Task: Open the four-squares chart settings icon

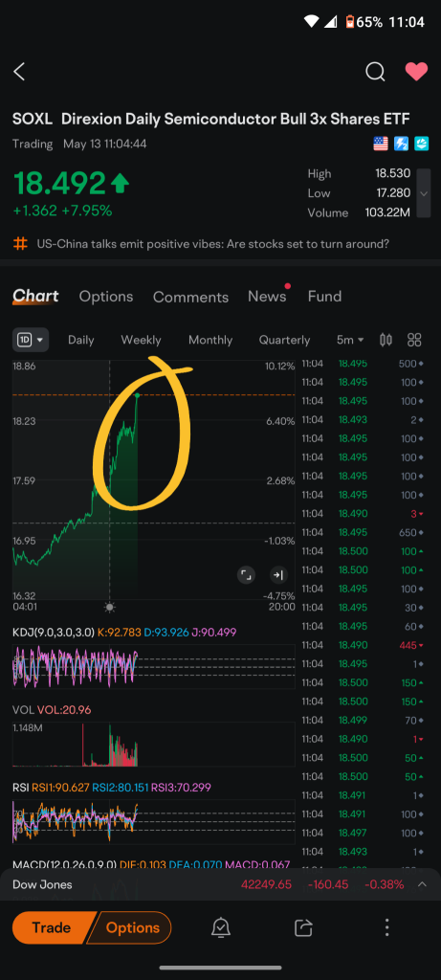Action: point(414,340)
